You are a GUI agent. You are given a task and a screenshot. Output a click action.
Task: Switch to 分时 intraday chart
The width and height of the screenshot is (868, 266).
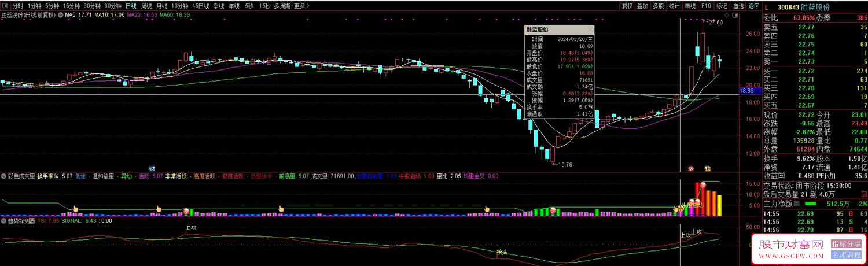tap(18, 6)
